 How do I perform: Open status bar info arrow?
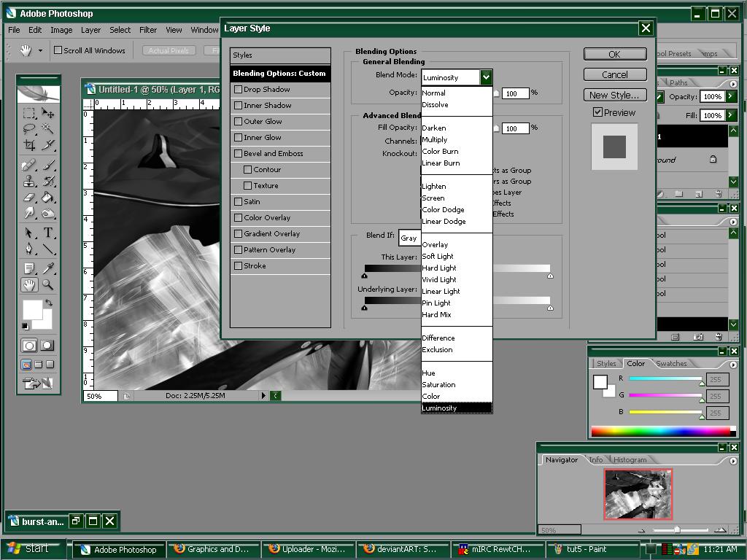click(x=263, y=395)
